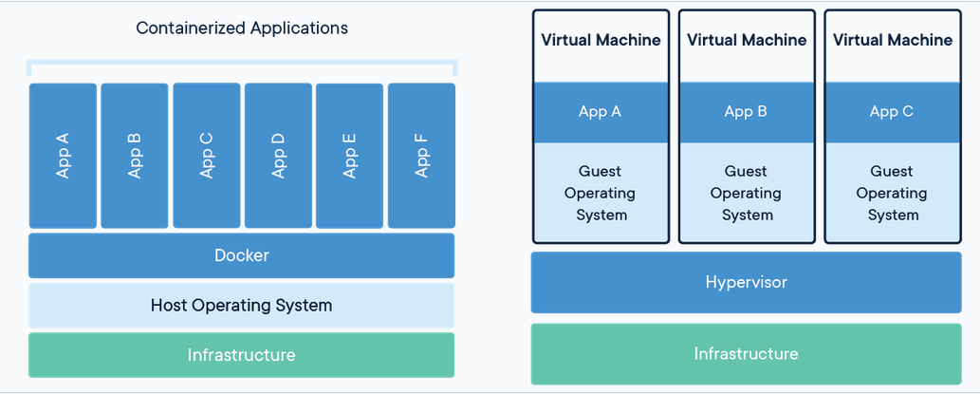This screenshot has height=394, width=980.
Task: Click Virtual Machine title above App C
Action: pos(893,40)
